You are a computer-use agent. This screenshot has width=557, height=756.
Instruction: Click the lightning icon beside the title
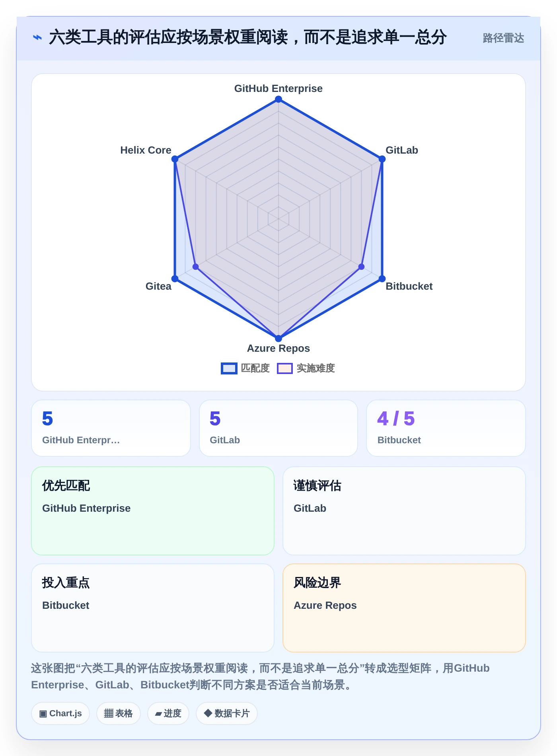[37, 37]
